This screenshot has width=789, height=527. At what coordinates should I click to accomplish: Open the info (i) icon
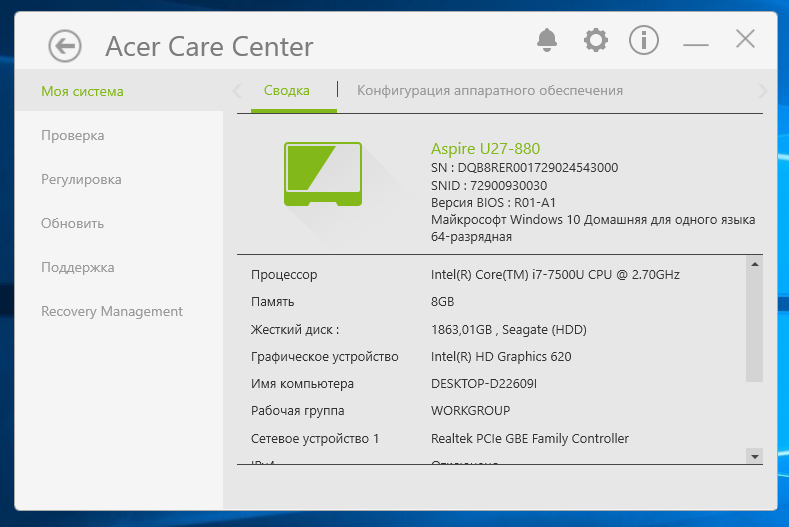(644, 40)
